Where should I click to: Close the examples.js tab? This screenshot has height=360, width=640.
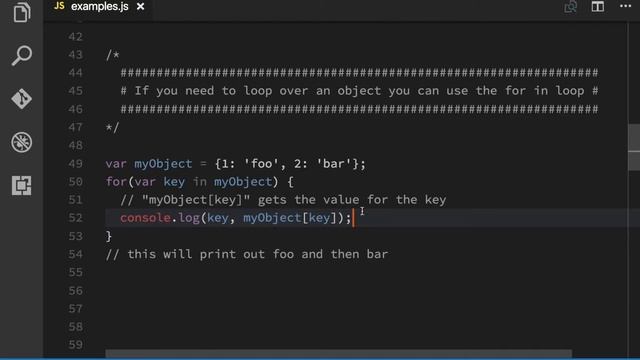coord(140,7)
